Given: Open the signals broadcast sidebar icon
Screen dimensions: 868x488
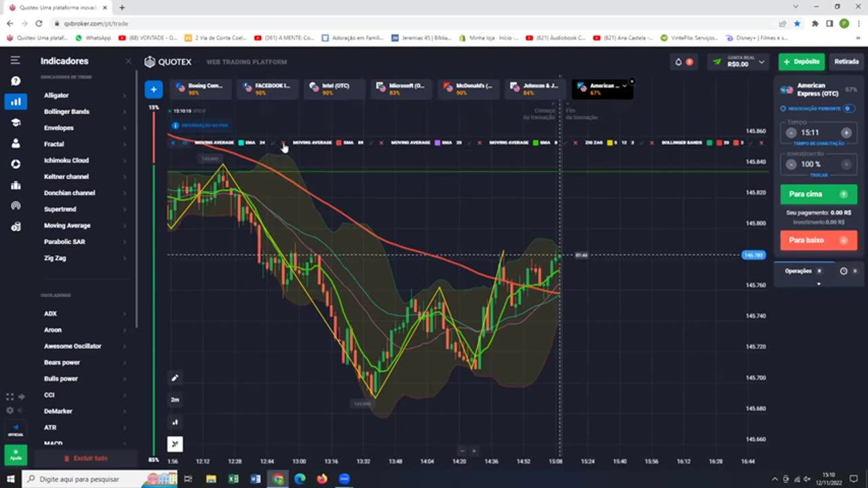Looking at the screenshot, I should [16, 206].
